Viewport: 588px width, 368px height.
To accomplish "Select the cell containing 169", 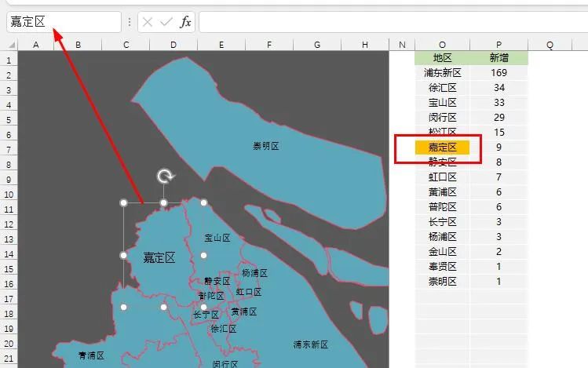I will 499,73.
